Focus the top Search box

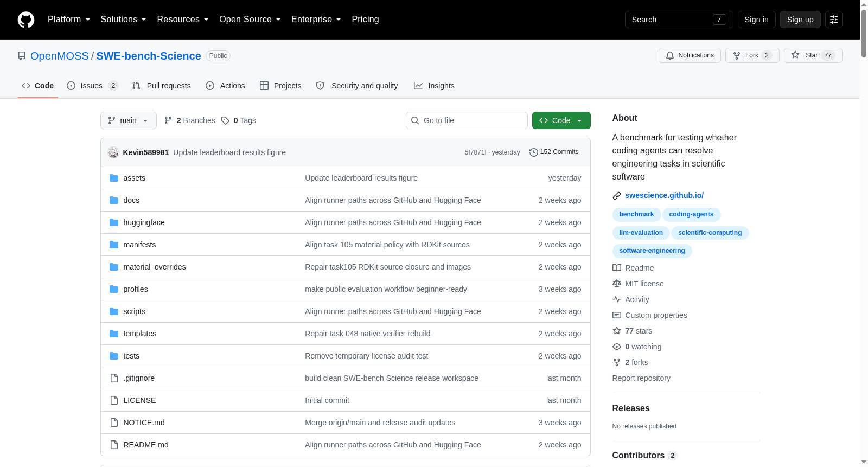(679, 20)
